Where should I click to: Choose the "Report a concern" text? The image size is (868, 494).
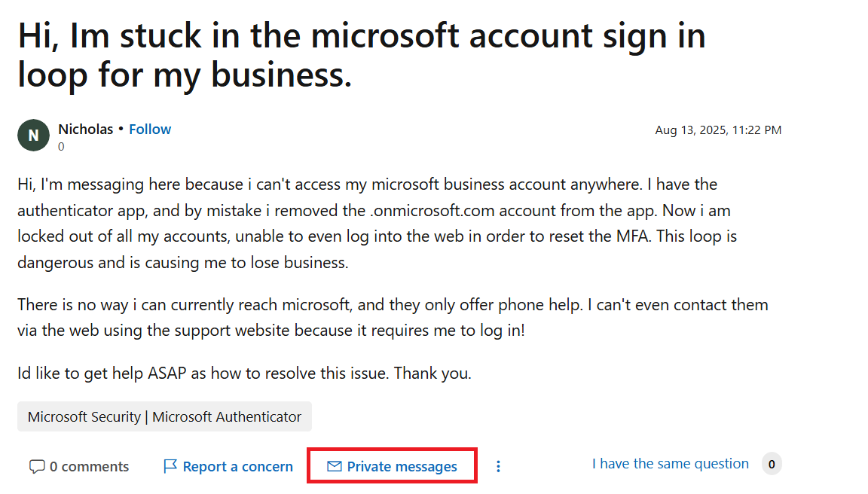(x=237, y=467)
